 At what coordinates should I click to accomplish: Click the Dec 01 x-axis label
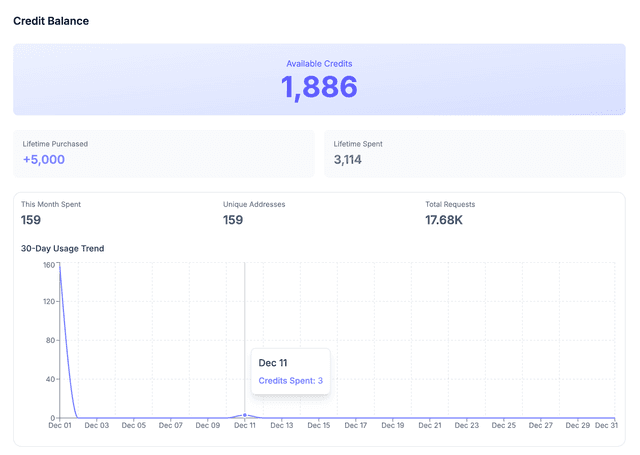point(60,425)
